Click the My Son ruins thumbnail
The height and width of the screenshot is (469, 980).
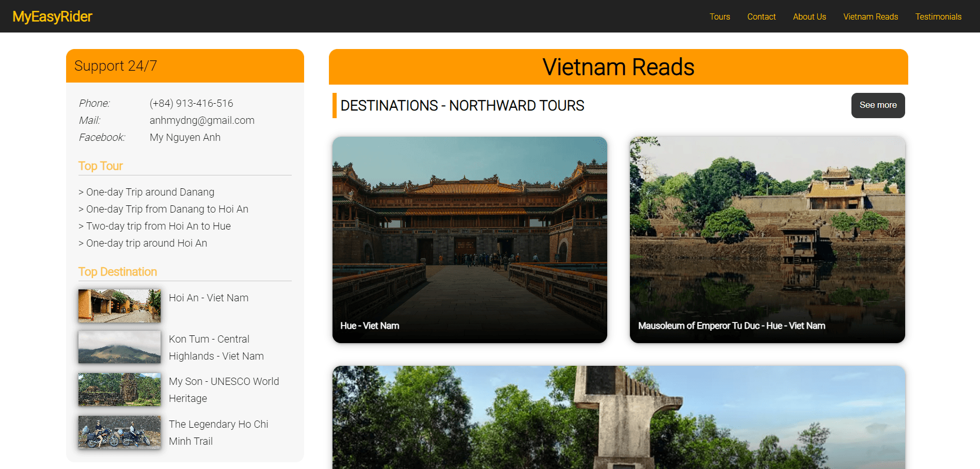(119, 390)
